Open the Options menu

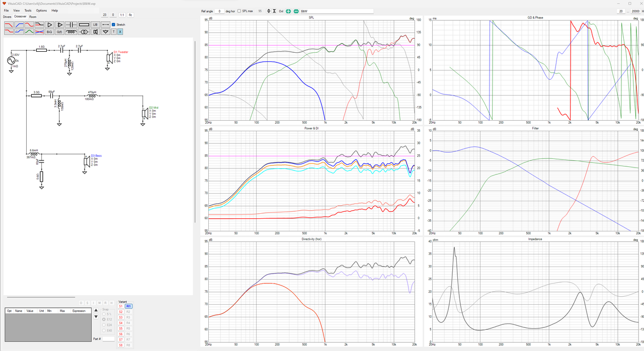(x=41, y=10)
